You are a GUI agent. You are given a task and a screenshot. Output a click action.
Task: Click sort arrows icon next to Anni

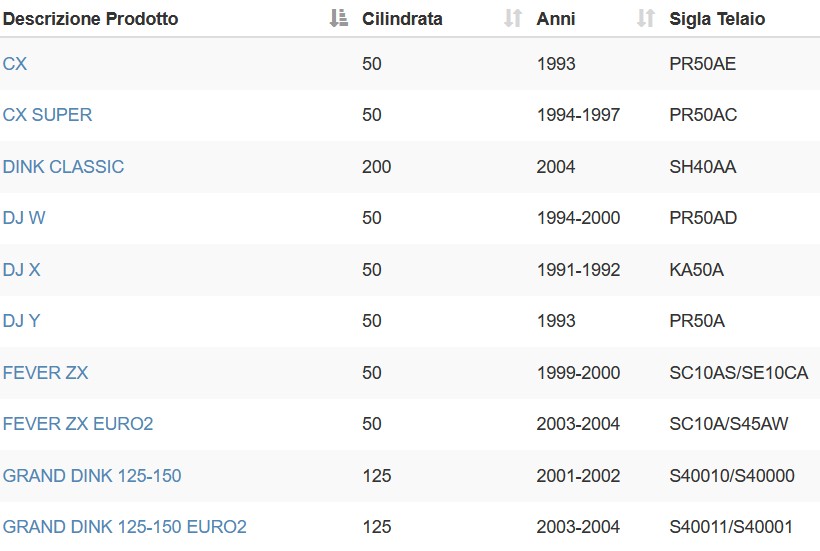(x=646, y=18)
